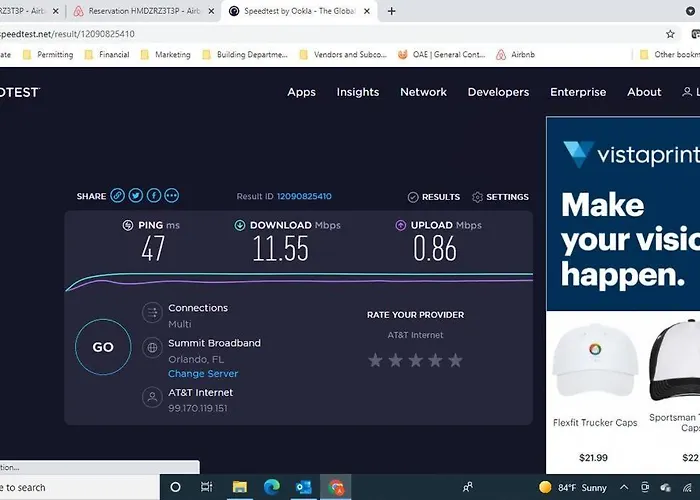This screenshot has height=500, width=700.
Task: Open Result ID 12090825410 link
Action: pyautogui.click(x=304, y=196)
